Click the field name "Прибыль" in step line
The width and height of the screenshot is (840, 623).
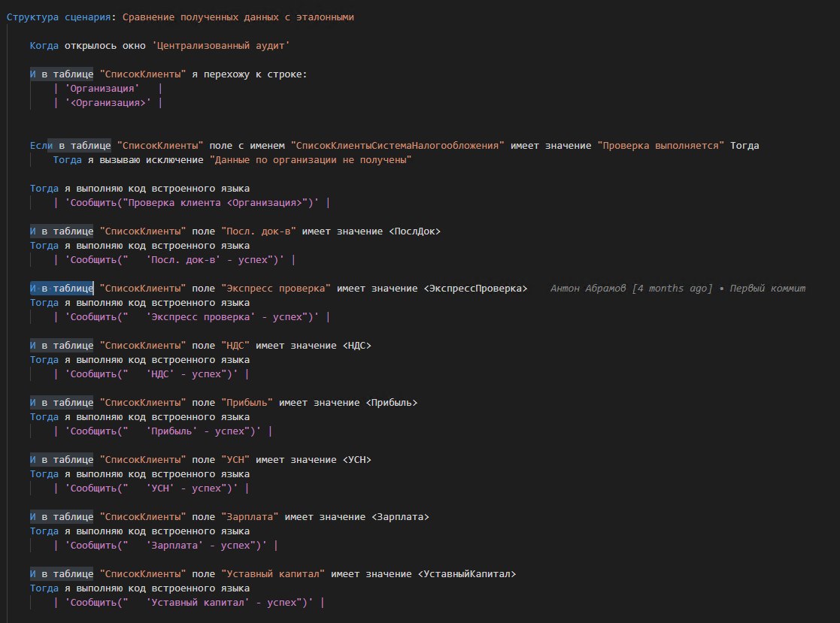(x=247, y=403)
